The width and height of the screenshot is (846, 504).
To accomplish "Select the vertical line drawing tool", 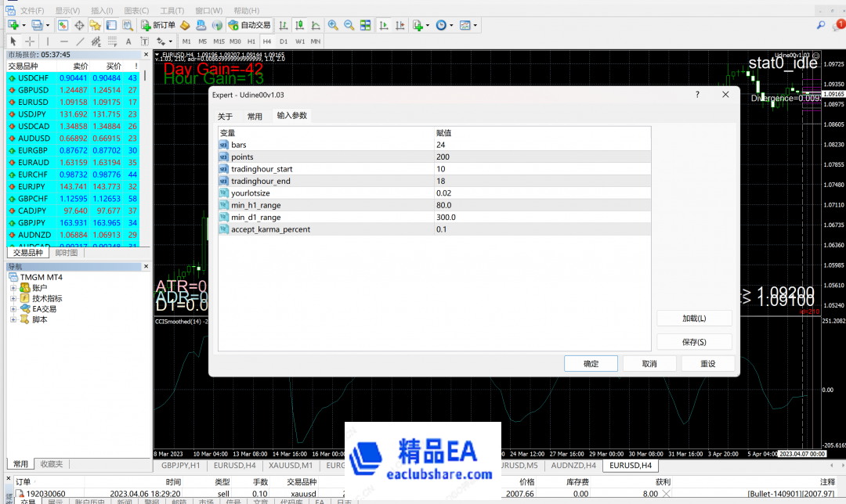I will (48, 41).
